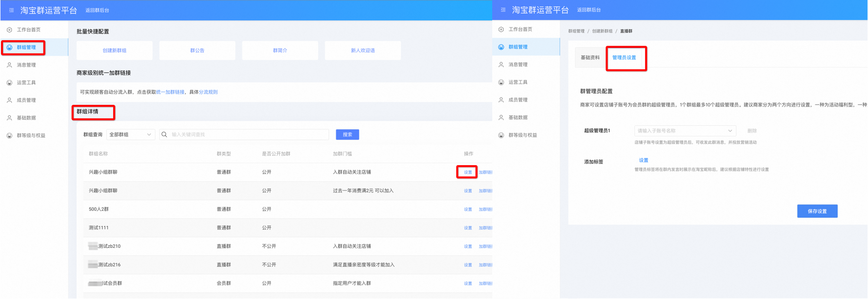Screen dimensions: 868x299
Task: Go to 群组管理 in the breadcrumb
Action: tap(576, 31)
